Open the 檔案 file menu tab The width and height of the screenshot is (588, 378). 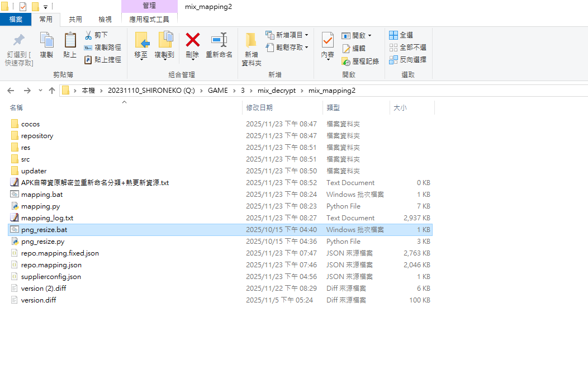click(x=16, y=19)
